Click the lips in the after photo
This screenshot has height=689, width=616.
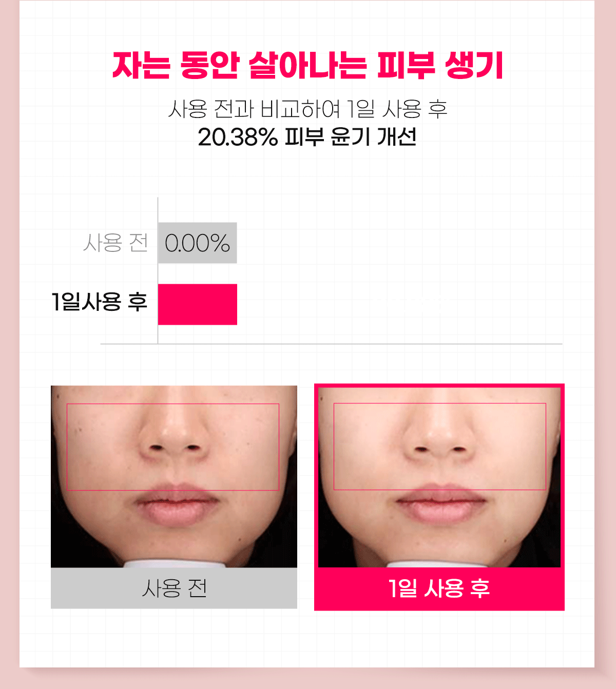(440, 503)
